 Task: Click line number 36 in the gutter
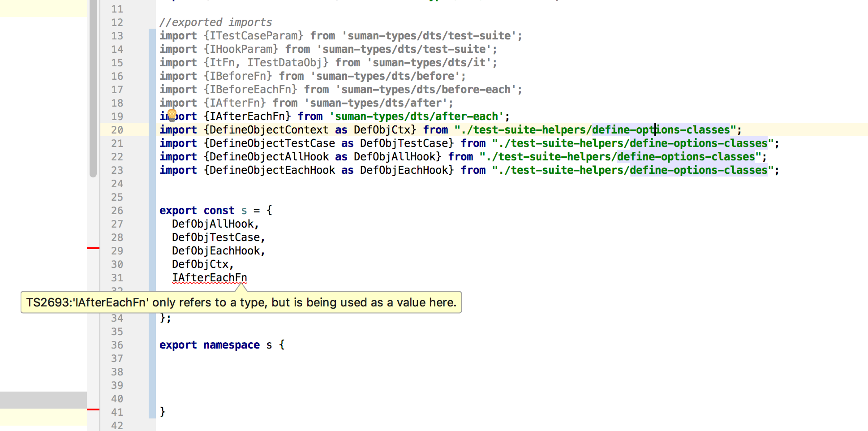point(117,345)
